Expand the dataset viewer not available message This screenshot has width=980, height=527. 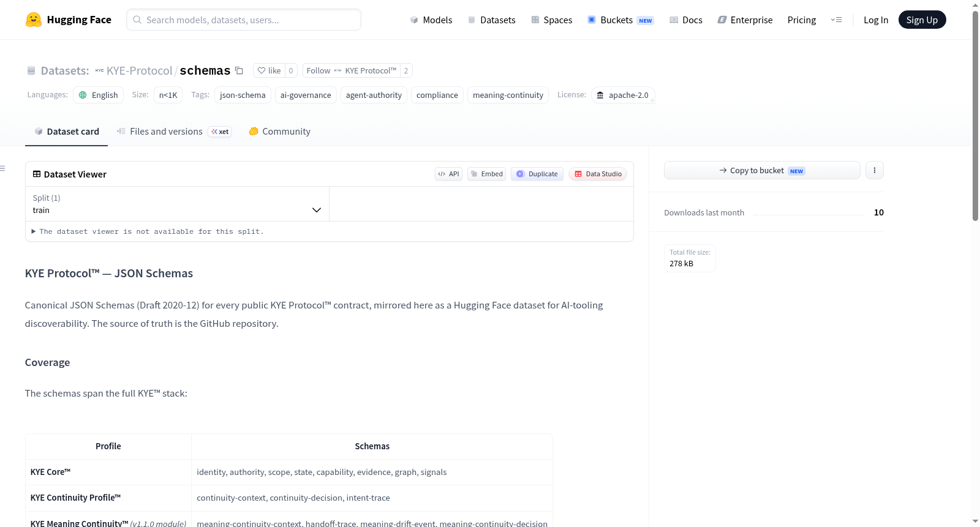(x=148, y=231)
